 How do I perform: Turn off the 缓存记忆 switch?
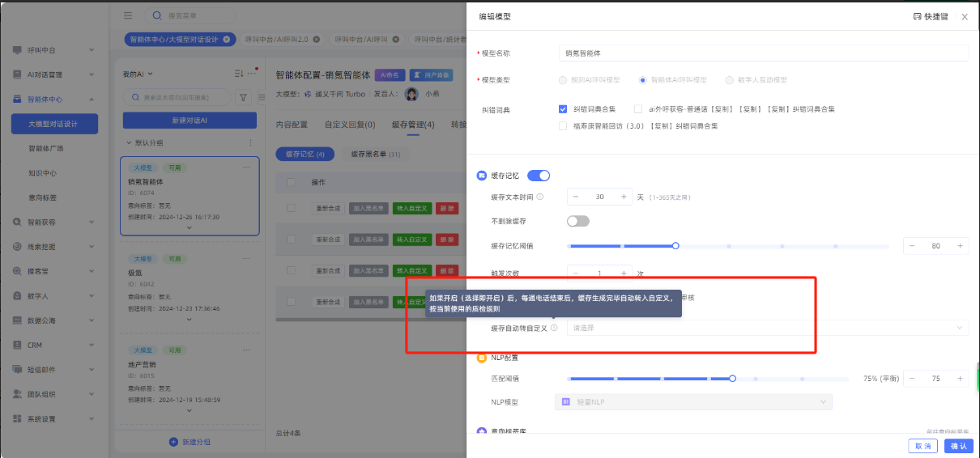point(539,176)
